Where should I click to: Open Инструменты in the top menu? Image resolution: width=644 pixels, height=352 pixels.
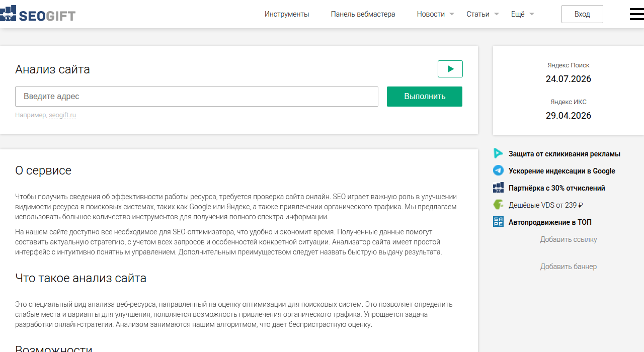(287, 14)
